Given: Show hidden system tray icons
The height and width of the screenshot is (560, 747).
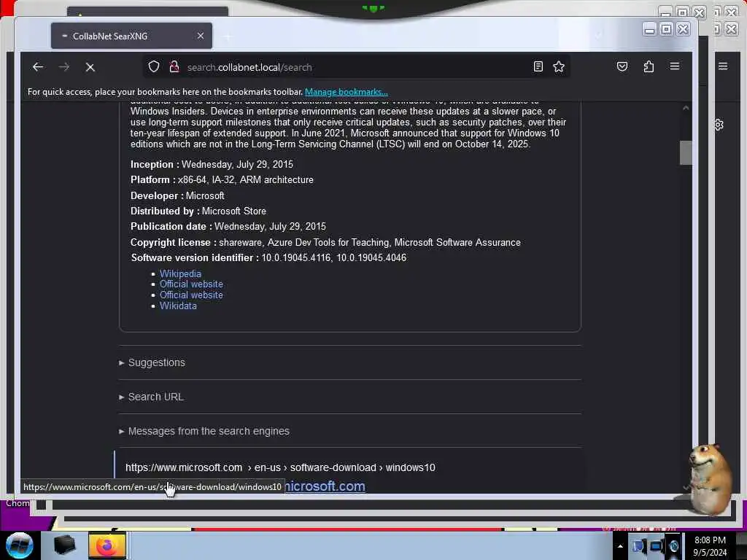Looking at the screenshot, I should pyautogui.click(x=620, y=546).
